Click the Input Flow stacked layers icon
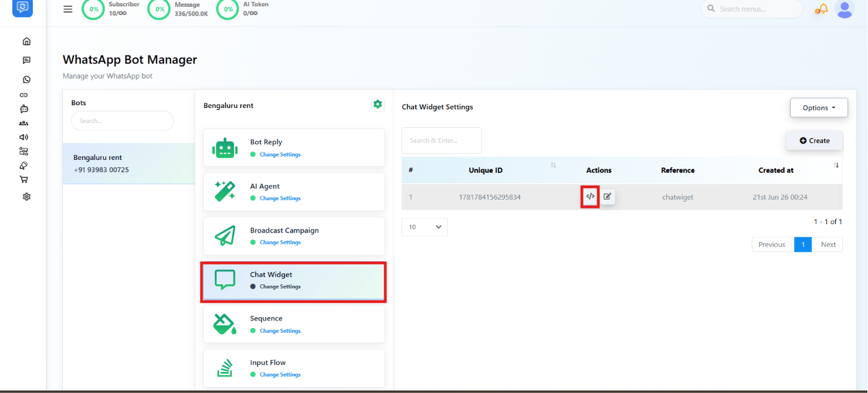This screenshot has height=393, width=868. click(x=225, y=368)
